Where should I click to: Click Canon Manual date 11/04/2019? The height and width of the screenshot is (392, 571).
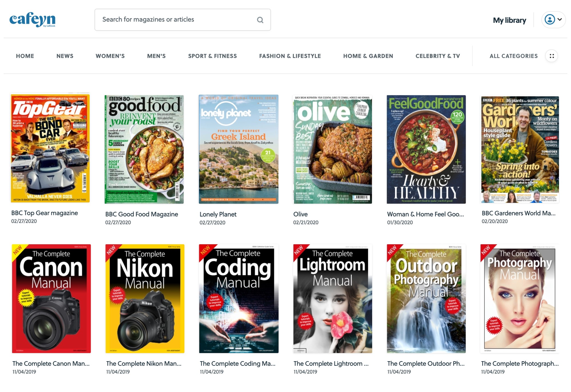pyautogui.click(x=24, y=372)
